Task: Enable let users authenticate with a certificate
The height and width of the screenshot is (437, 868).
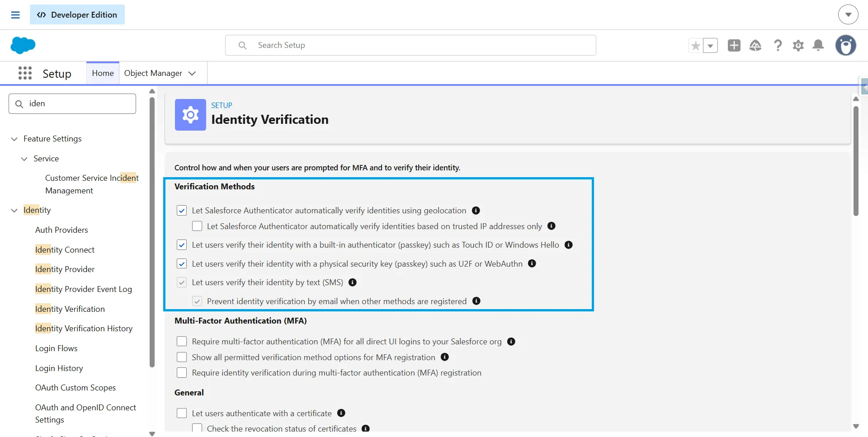Action: (x=182, y=413)
